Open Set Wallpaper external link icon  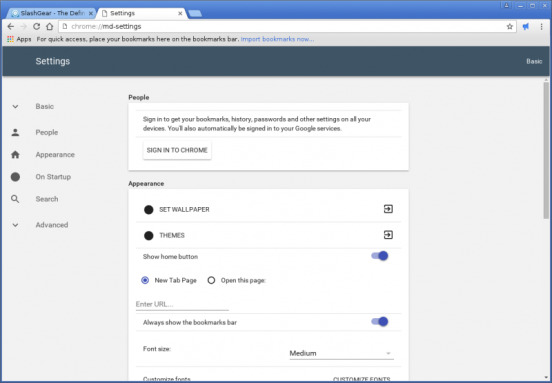pos(388,209)
